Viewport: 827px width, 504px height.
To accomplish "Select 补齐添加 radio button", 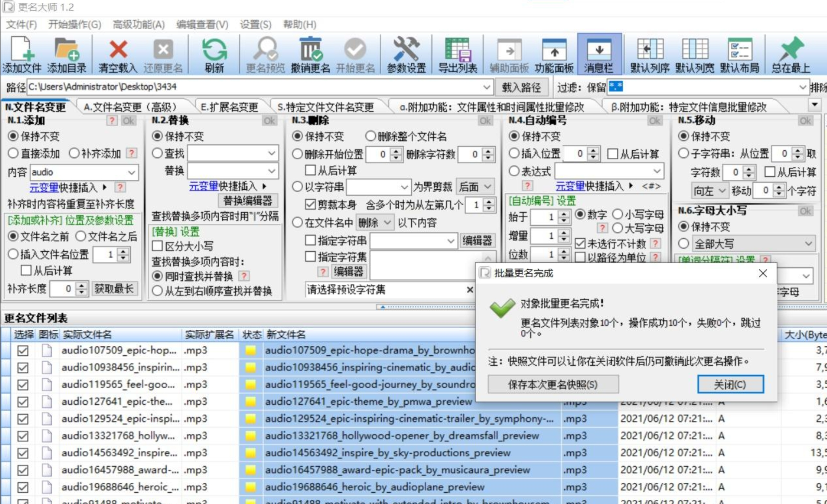I will (74, 153).
